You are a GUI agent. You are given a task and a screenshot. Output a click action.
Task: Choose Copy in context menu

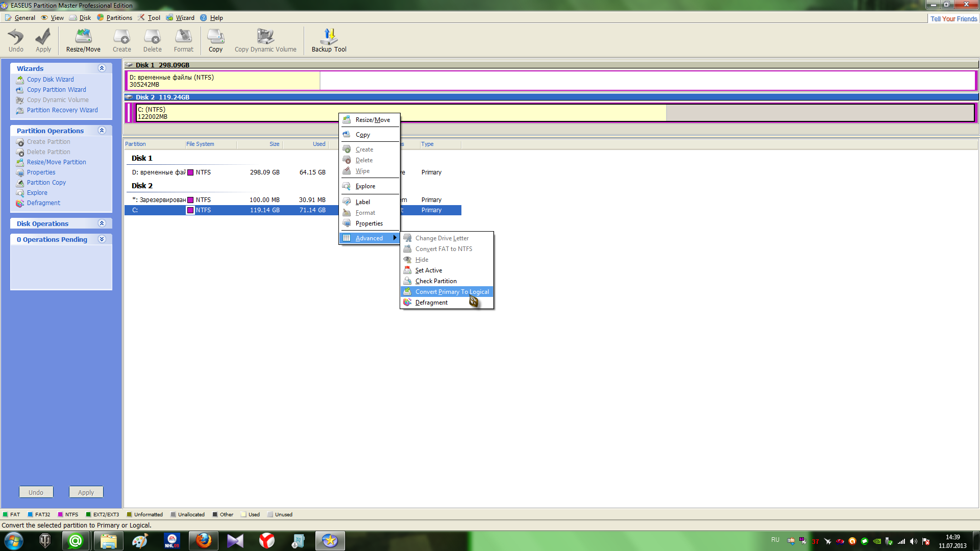(x=369, y=135)
